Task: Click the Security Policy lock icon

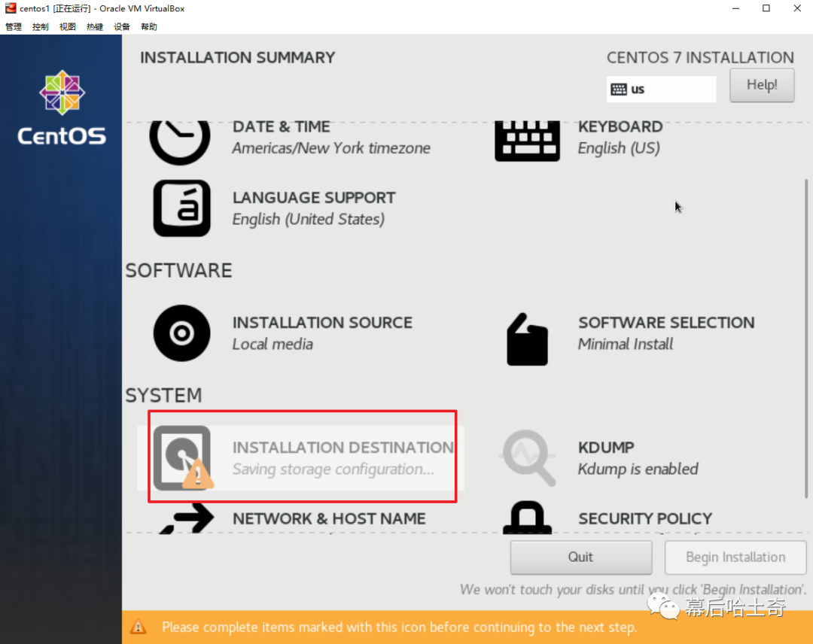Action: point(528,519)
